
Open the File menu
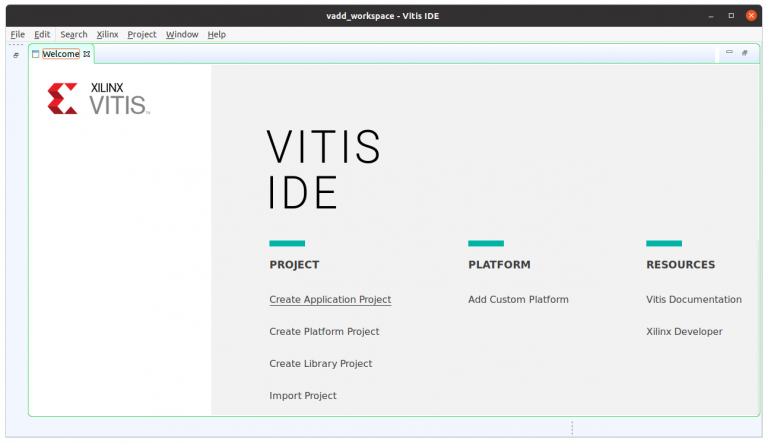(17, 34)
